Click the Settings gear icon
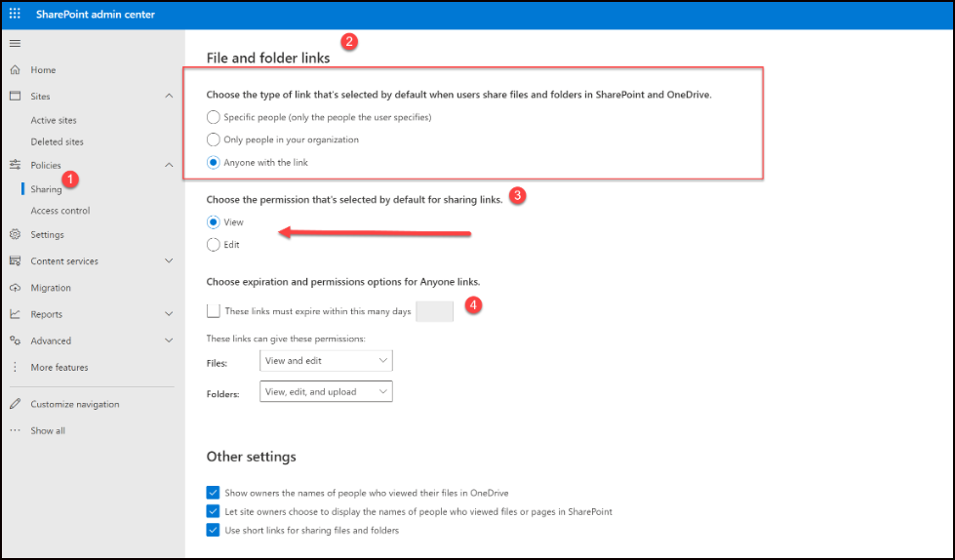This screenshot has height=560, width=955. coord(15,235)
